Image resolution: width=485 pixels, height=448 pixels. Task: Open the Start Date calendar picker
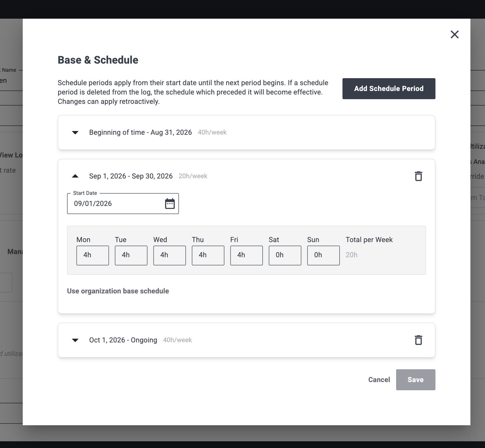pos(170,204)
